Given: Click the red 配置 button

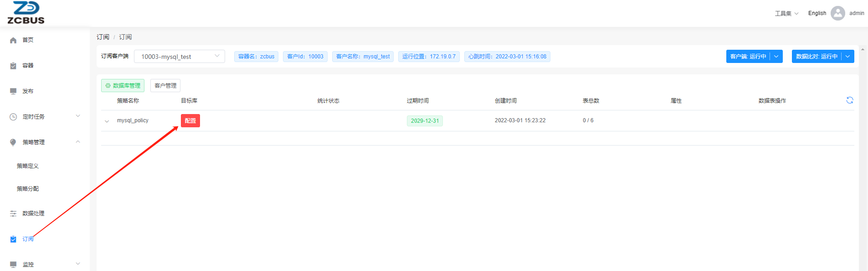Looking at the screenshot, I should [190, 121].
